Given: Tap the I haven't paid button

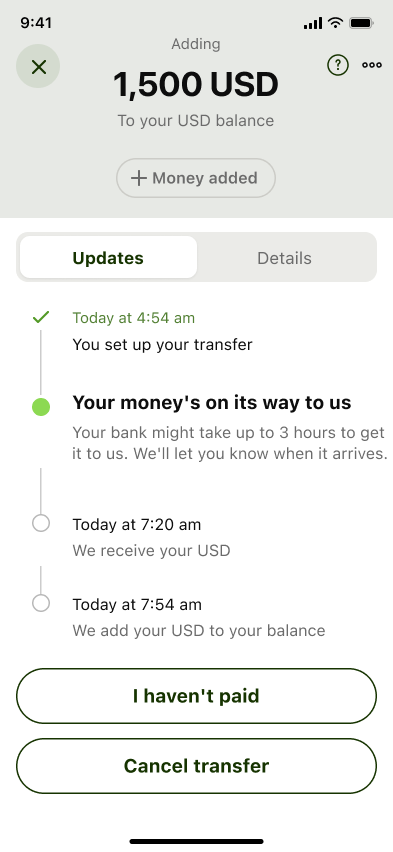Looking at the screenshot, I should tap(196, 696).
